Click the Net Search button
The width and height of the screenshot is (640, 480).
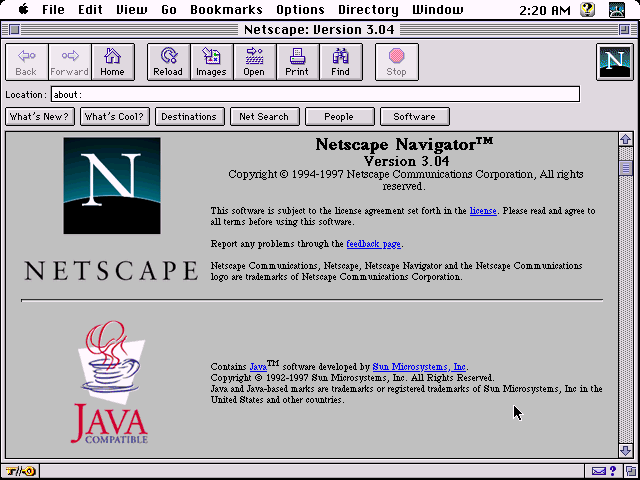click(265, 117)
